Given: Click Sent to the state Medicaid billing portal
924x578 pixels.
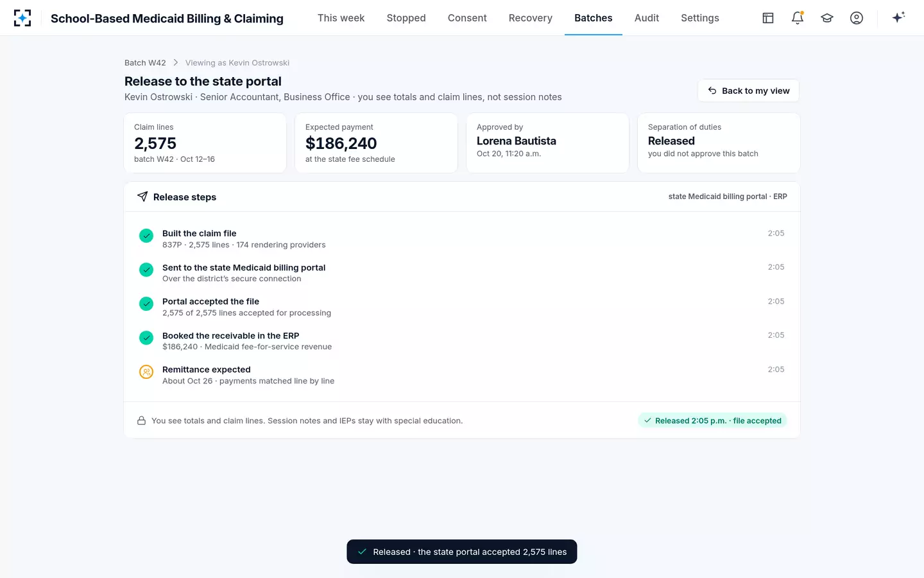Looking at the screenshot, I should [462, 272].
